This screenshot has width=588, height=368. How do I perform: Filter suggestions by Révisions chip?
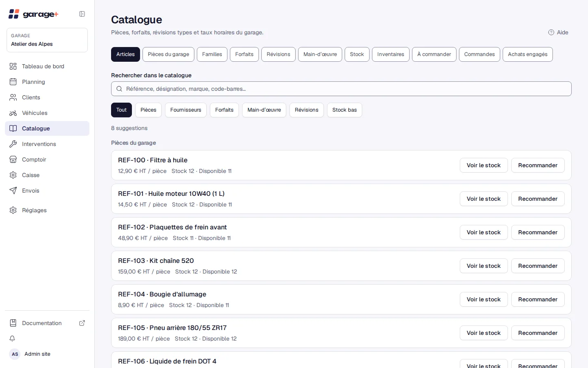pos(307,110)
